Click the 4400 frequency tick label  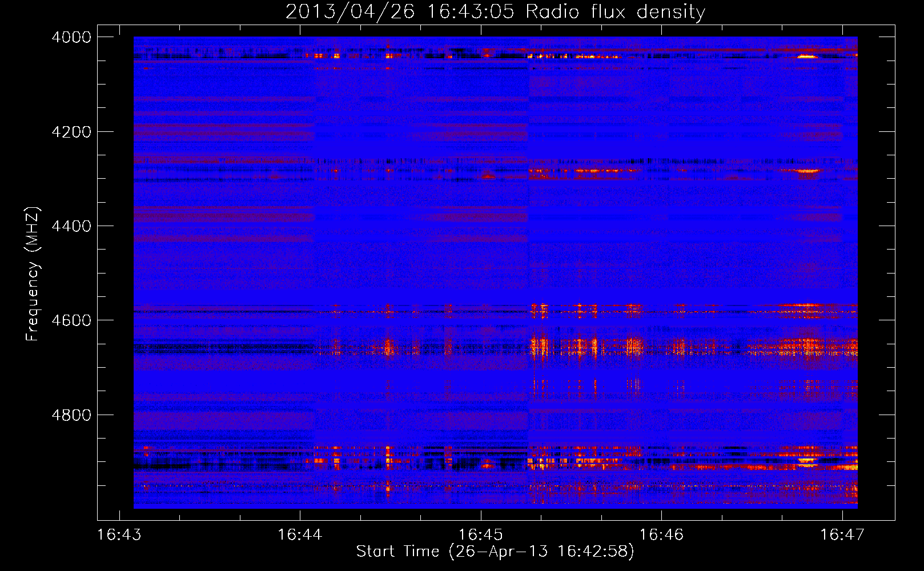71,226
